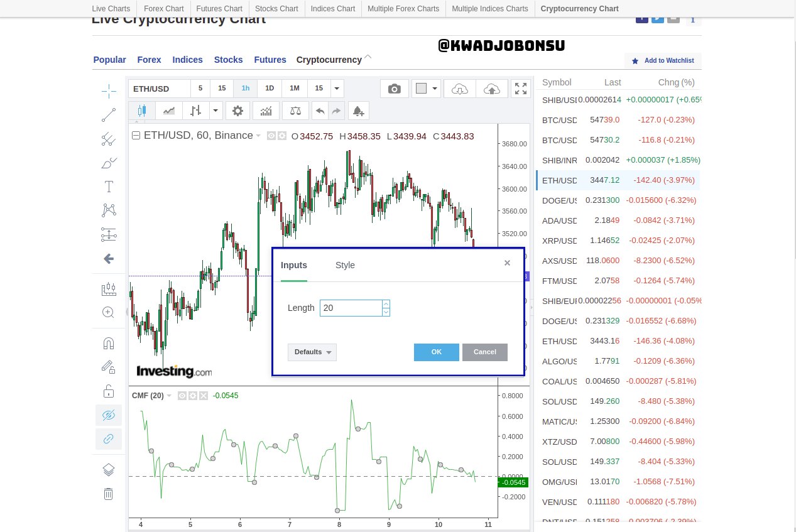Open CMF indicator settings gear

click(193, 396)
